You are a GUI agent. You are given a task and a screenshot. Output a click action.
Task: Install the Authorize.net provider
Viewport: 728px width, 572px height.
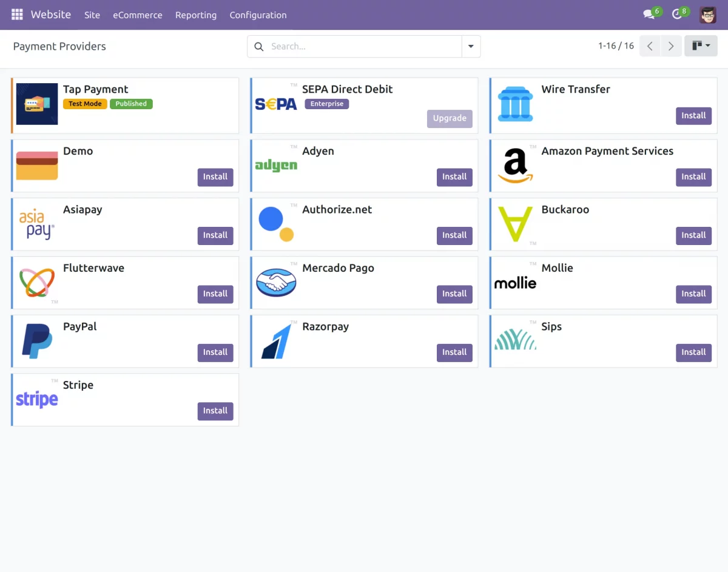pos(454,235)
